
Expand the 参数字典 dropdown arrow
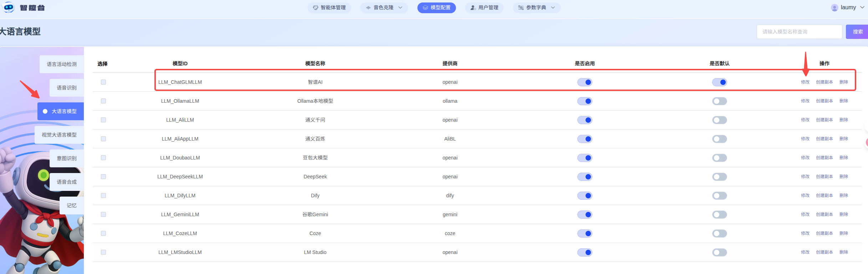[553, 7]
